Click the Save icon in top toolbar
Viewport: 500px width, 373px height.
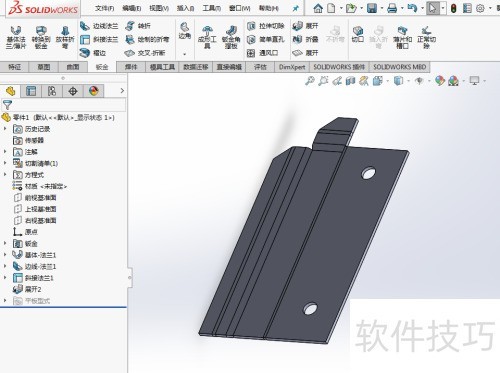click(372, 8)
